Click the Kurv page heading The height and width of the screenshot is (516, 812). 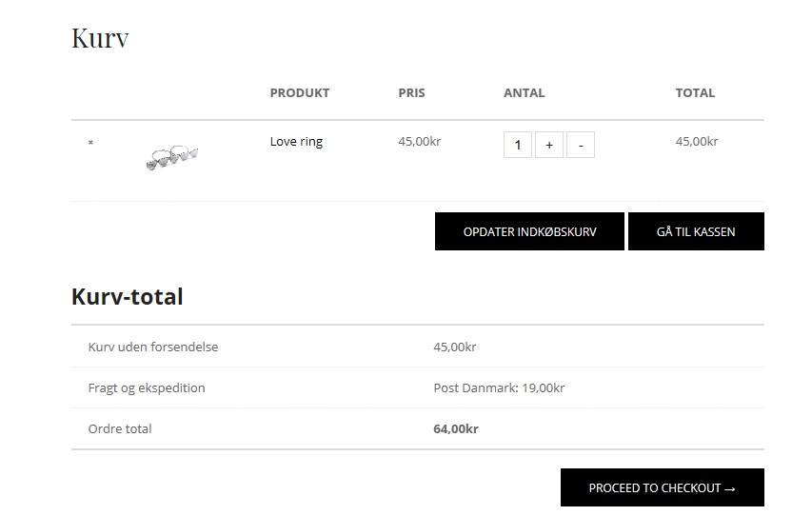(x=100, y=38)
